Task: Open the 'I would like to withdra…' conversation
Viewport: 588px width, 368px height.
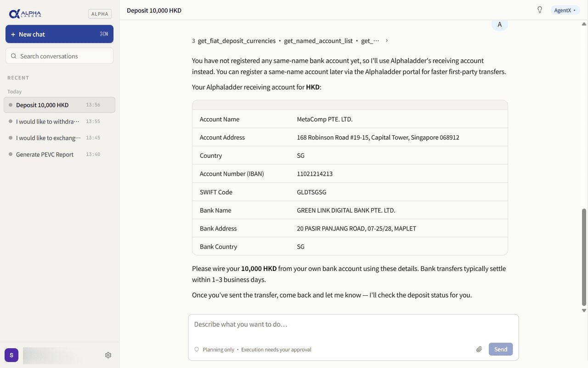Action: click(x=59, y=121)
